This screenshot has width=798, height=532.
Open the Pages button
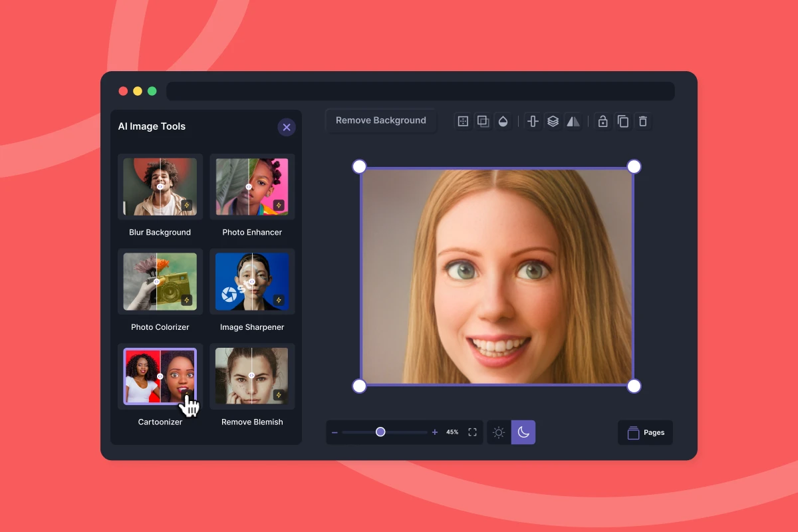click(645, 432)
